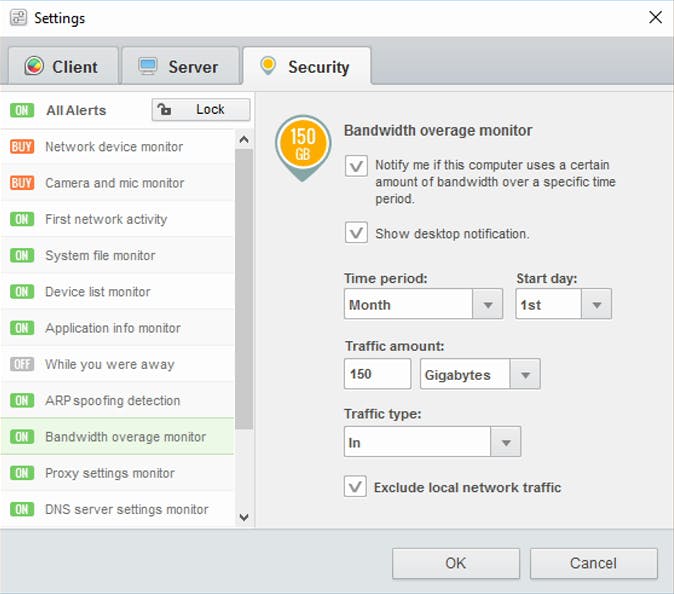Expand the Start day dropdown
This screenshot has height=594, width=674.
pyautogui.click(x=596, y=305)
